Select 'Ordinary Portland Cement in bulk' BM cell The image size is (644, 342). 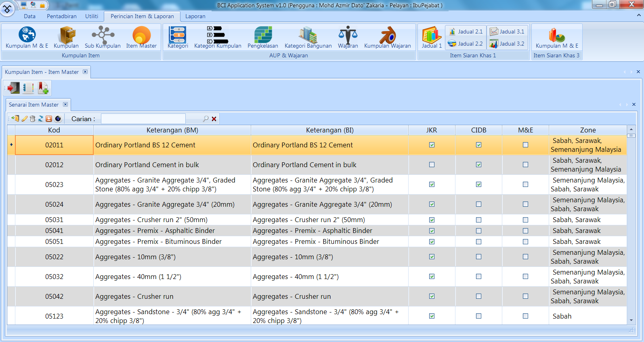[x=172, y=165]
